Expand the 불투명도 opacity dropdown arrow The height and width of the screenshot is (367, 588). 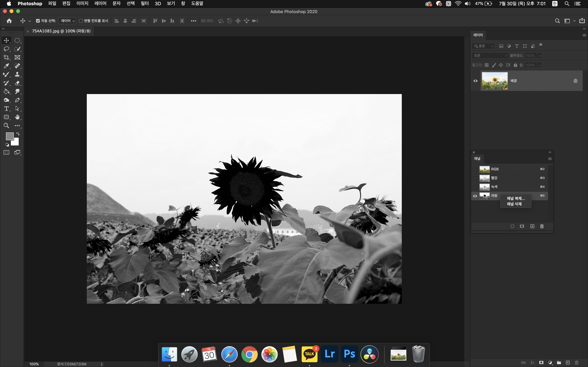point(539,56)
